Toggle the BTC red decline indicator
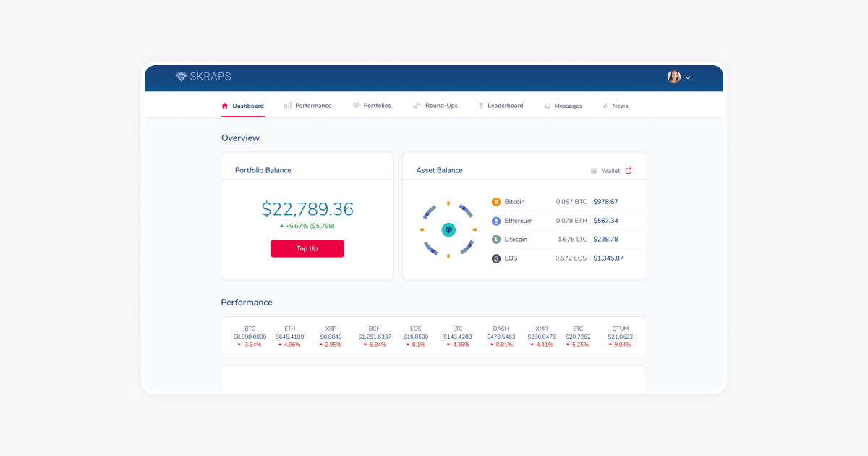 pos(249,344)
